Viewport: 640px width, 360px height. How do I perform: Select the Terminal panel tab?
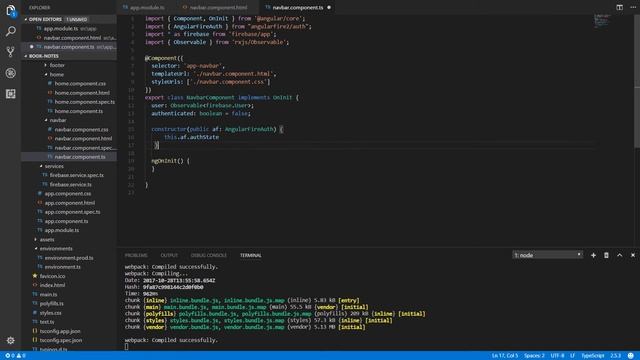coord(251,255)
